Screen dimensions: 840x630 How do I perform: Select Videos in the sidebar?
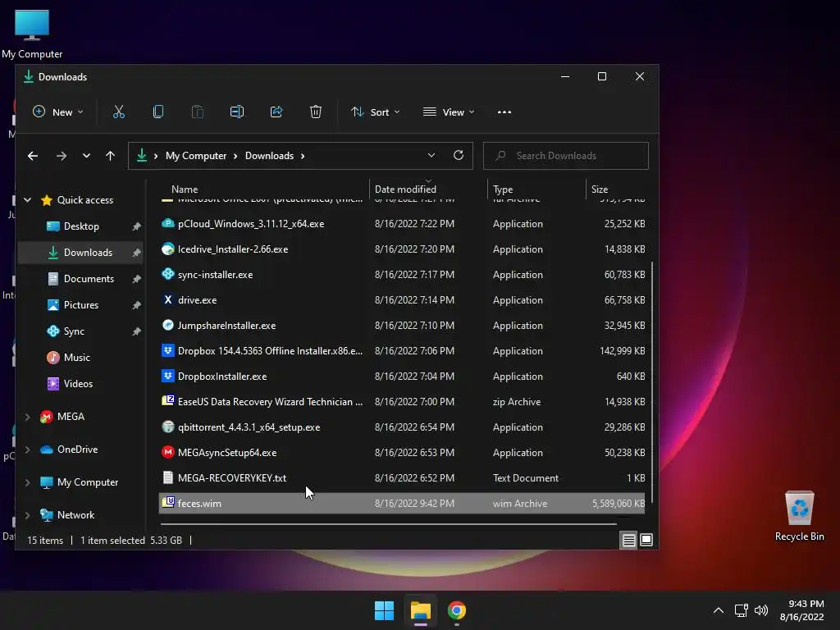tap(81, 384)
